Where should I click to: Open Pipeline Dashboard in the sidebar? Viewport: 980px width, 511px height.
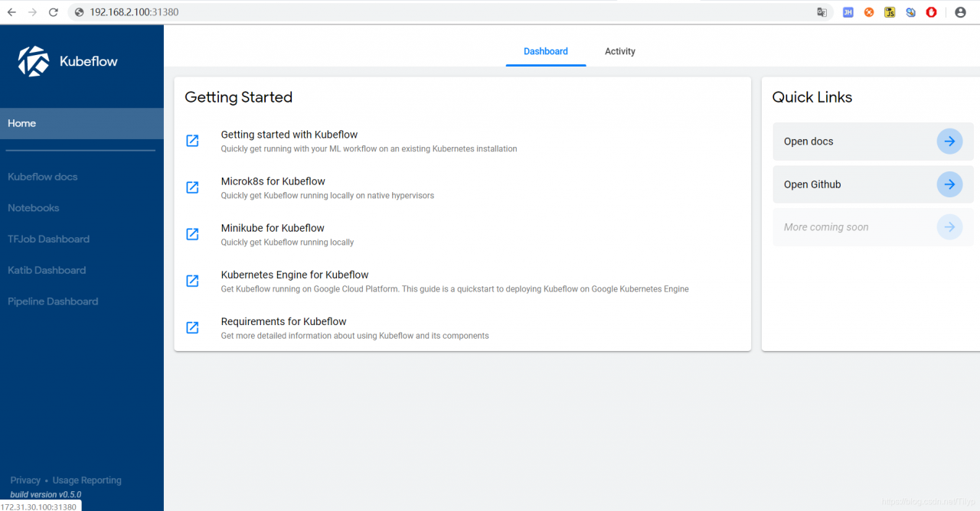53,301
